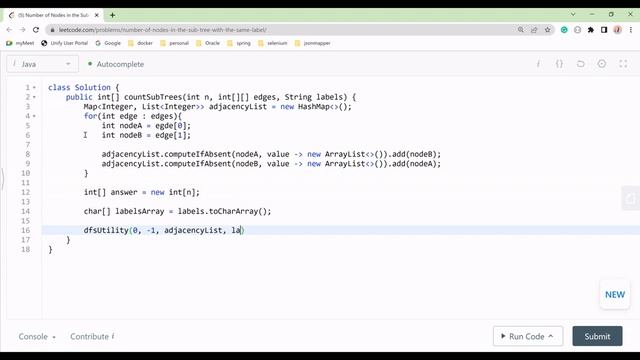Image resolution: width=640 pixels, height=360 pixels.
Task: Submit the solution
Action: (x=597, y=336)
